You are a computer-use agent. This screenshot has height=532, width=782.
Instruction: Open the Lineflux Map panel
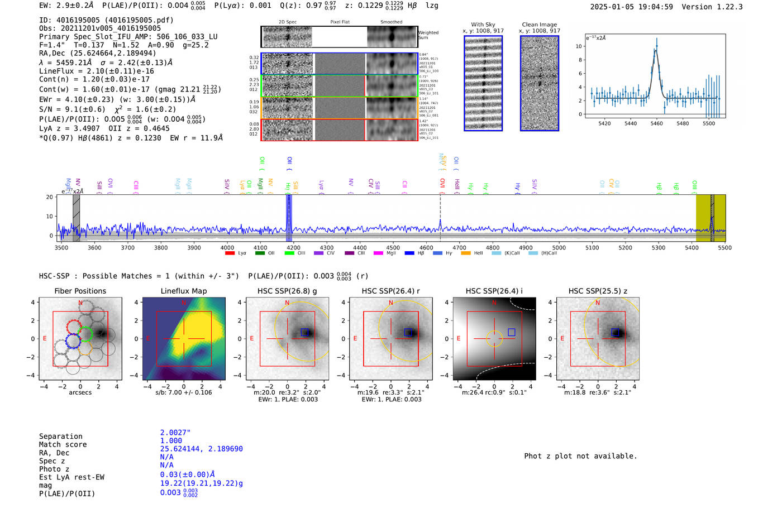[x=184, y=339]
